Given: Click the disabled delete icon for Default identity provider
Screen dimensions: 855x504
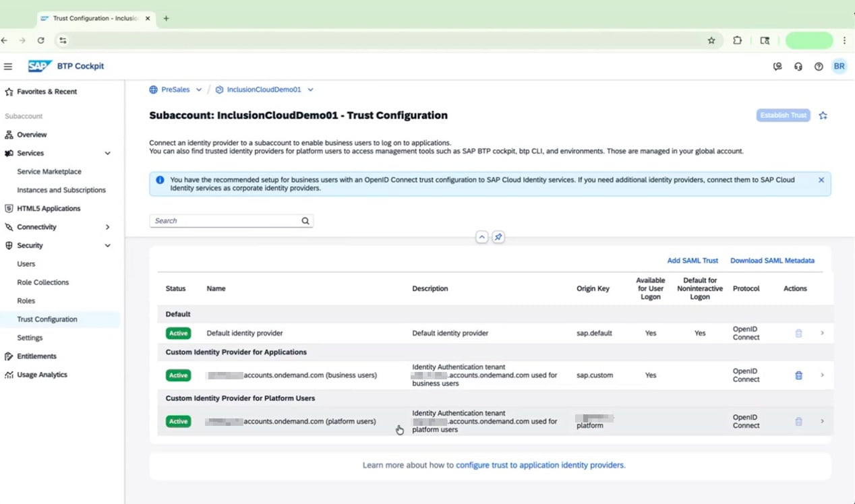Looking at the screenshot, I should click(799, 333).
